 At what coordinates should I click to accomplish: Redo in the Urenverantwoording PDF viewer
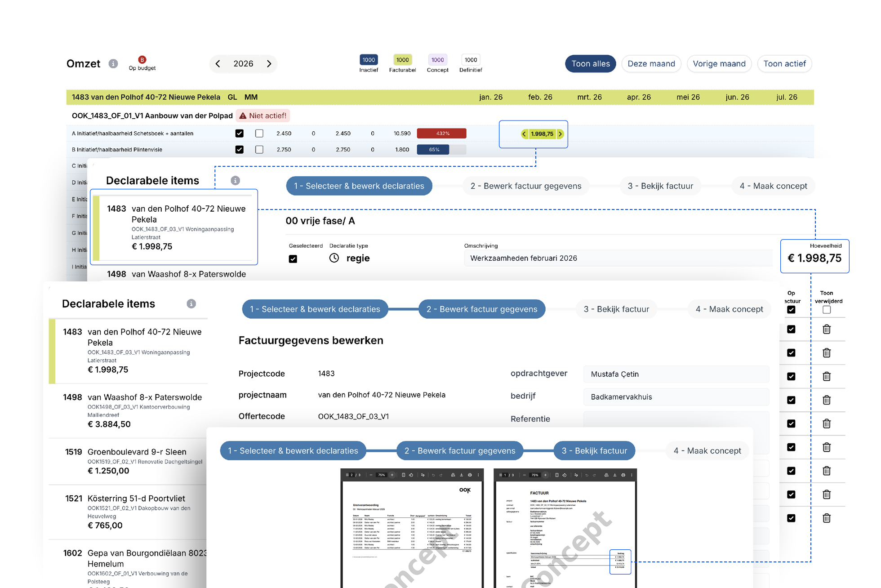click(441, 475)
